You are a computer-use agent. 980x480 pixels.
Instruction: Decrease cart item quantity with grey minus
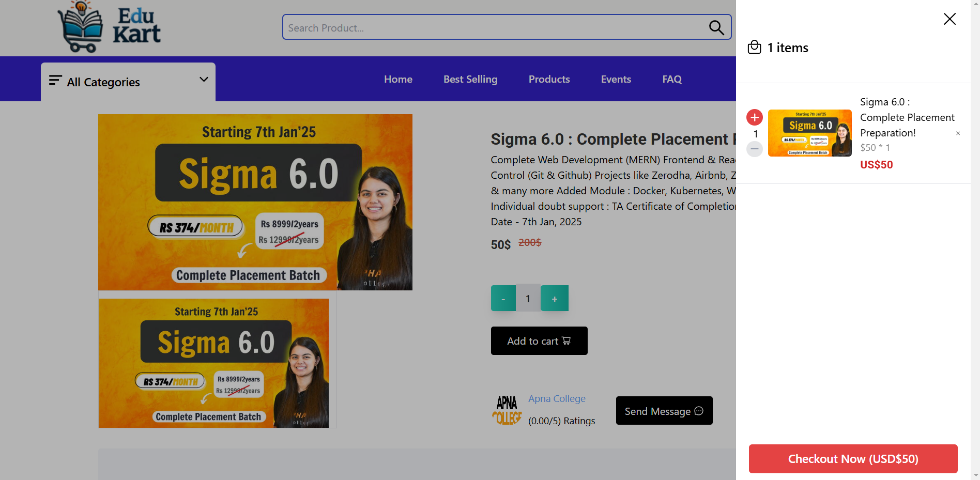[755, 149]
